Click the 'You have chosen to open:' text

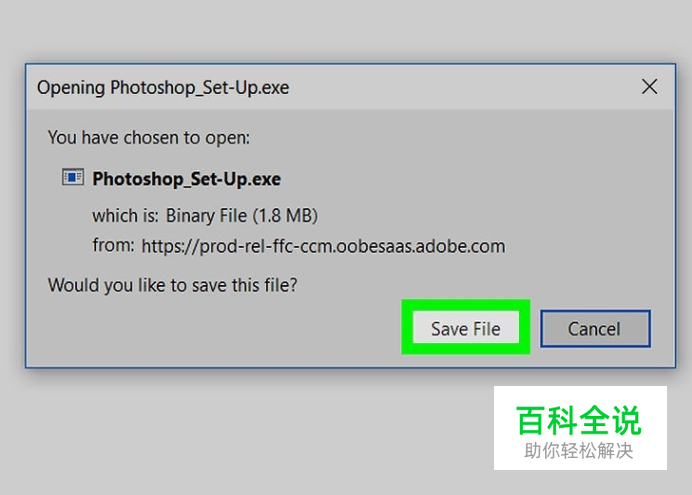click(149, 138)
